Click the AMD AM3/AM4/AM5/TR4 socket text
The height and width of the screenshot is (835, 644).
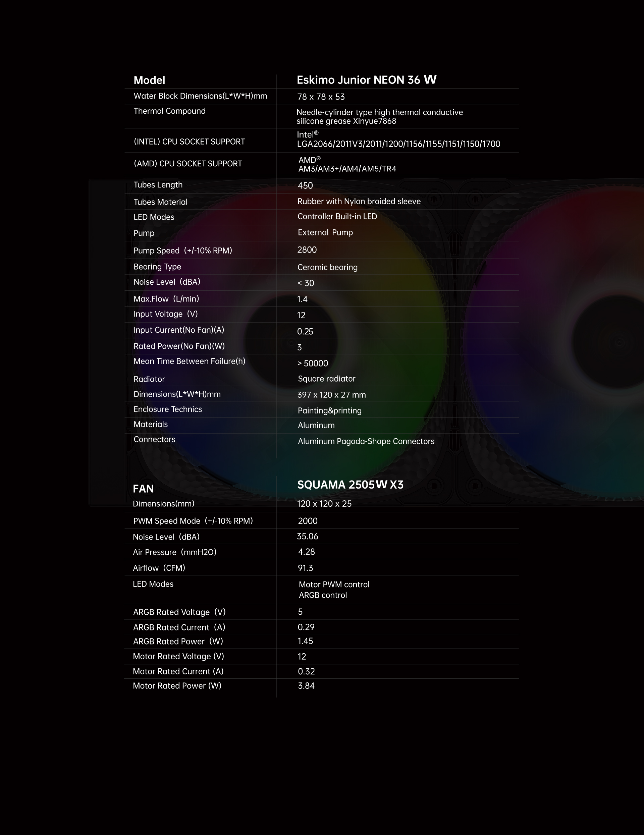pos(347,169)
